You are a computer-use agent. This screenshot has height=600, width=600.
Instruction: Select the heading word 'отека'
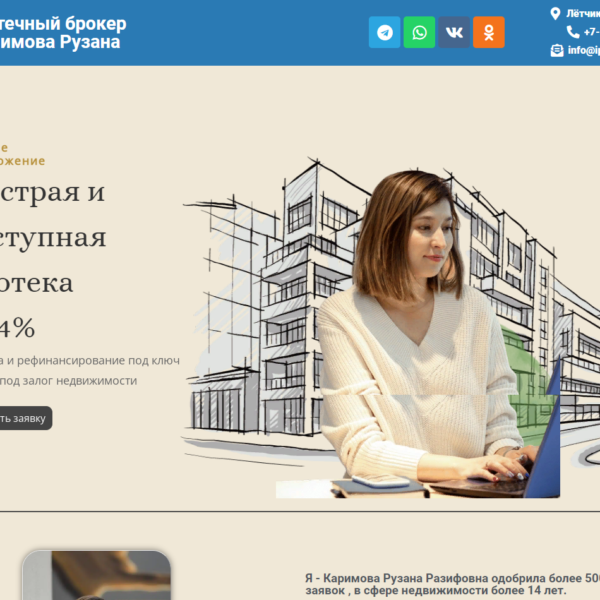click(x=36, y=283)
